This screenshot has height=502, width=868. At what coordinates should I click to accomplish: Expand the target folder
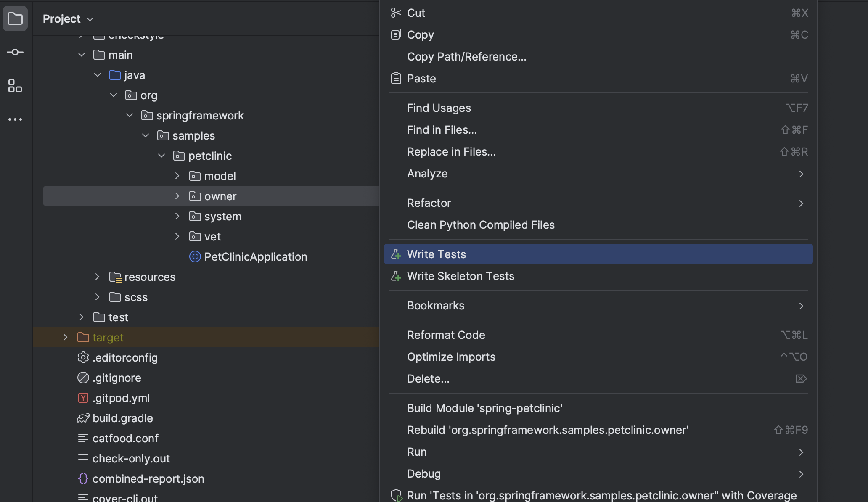(65, 337)
